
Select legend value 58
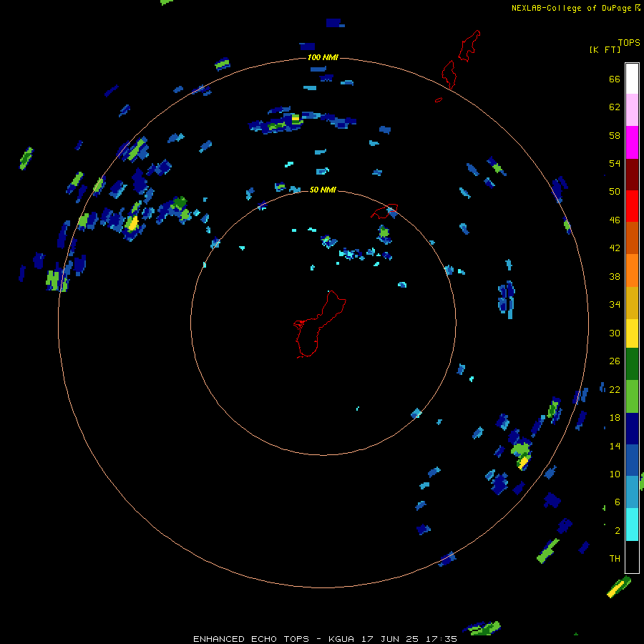(615, 135)
